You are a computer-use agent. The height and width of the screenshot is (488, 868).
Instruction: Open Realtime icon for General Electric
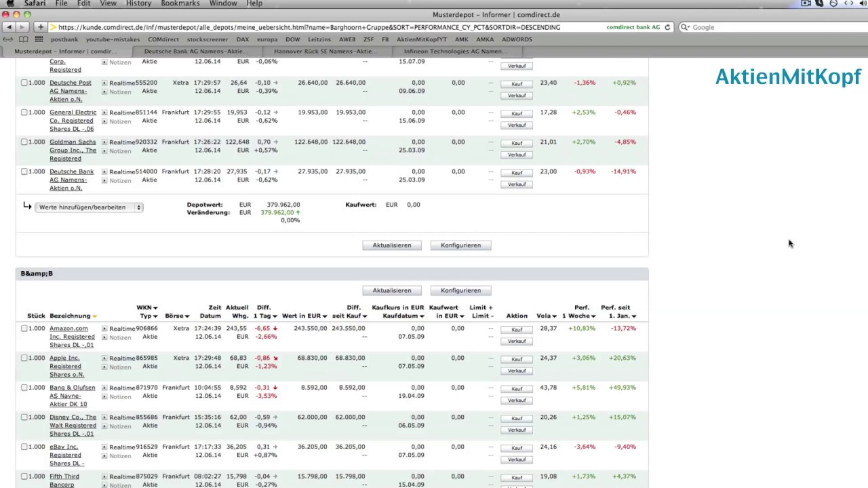pos(104,113)
